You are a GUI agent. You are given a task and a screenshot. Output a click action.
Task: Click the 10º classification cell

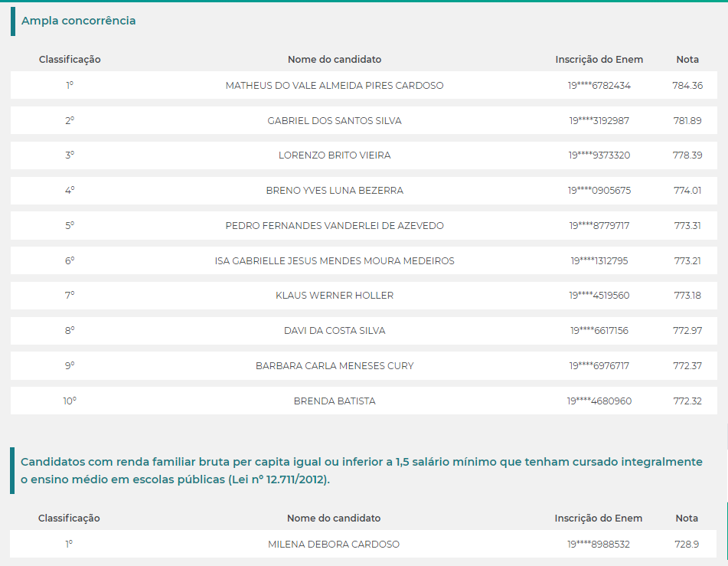click(70, 401)
